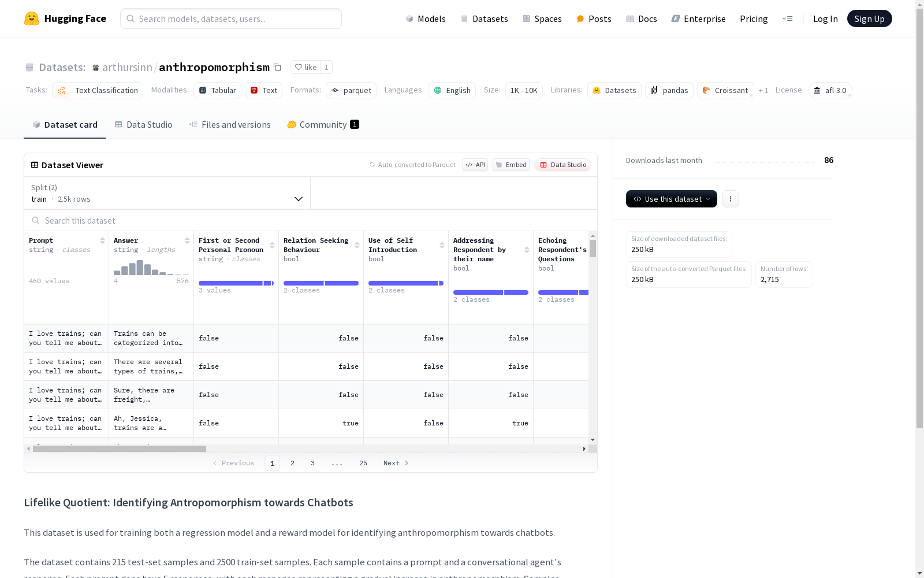Go to page 3 of the dataset
The image size is (924, 578).
point(313,463)
